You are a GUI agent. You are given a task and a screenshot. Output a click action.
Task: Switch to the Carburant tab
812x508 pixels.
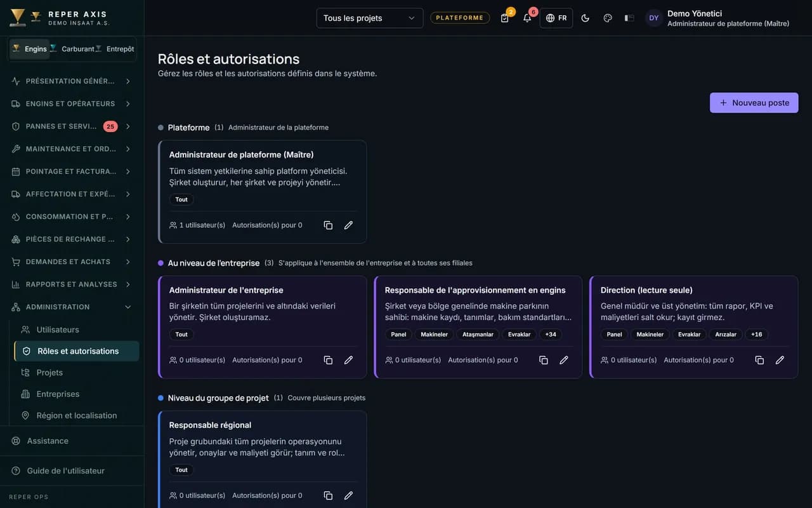[72, 49]
